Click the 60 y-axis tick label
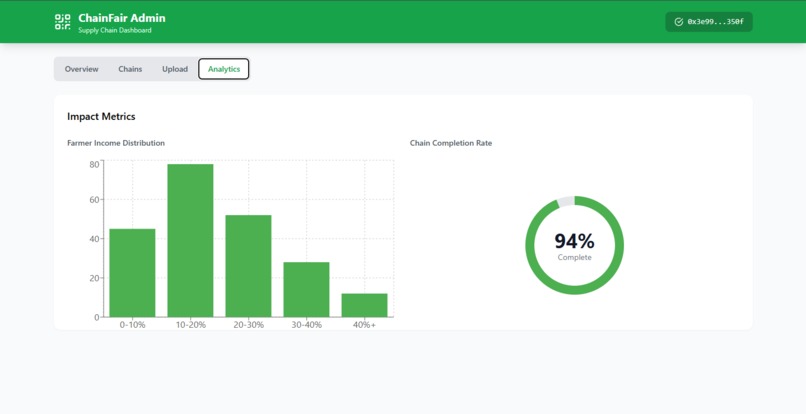The height and width of the screenshot is (414, 806). pos(94,200)
